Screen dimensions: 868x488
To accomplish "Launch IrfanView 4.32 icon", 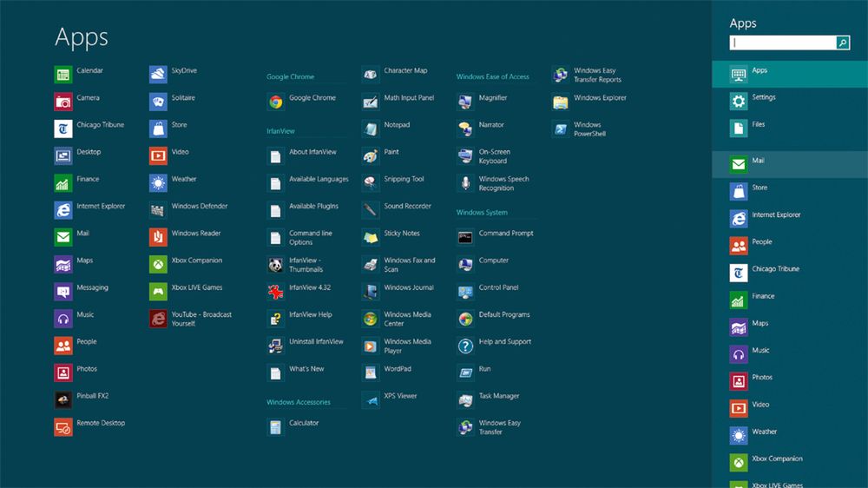I will click(276, 292).
